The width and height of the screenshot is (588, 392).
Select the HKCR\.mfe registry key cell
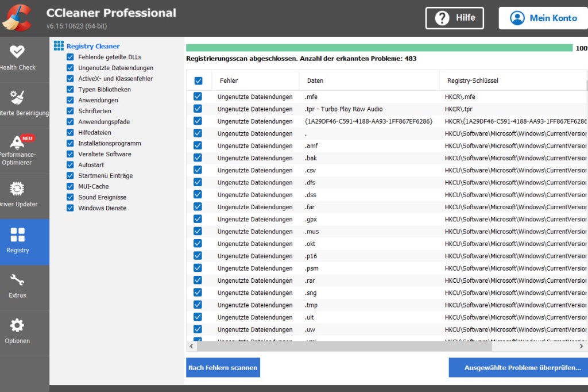[x=460, y=97]
